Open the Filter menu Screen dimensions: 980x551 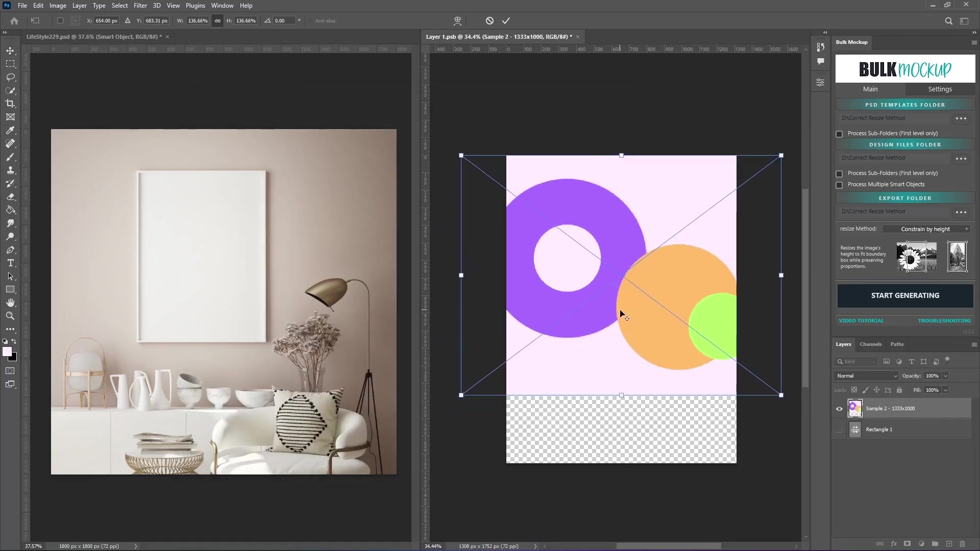140,5
